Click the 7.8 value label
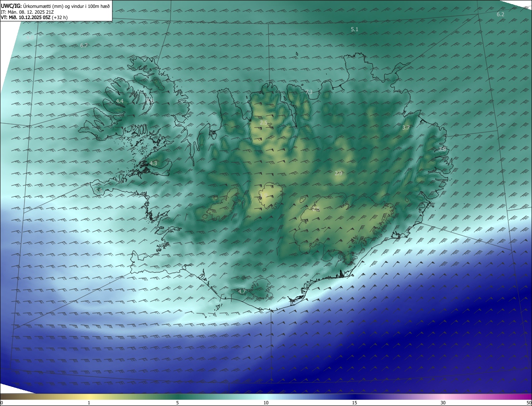Image resolution: width=532 pixels, height=406 pixels. (x=443, y=149)
